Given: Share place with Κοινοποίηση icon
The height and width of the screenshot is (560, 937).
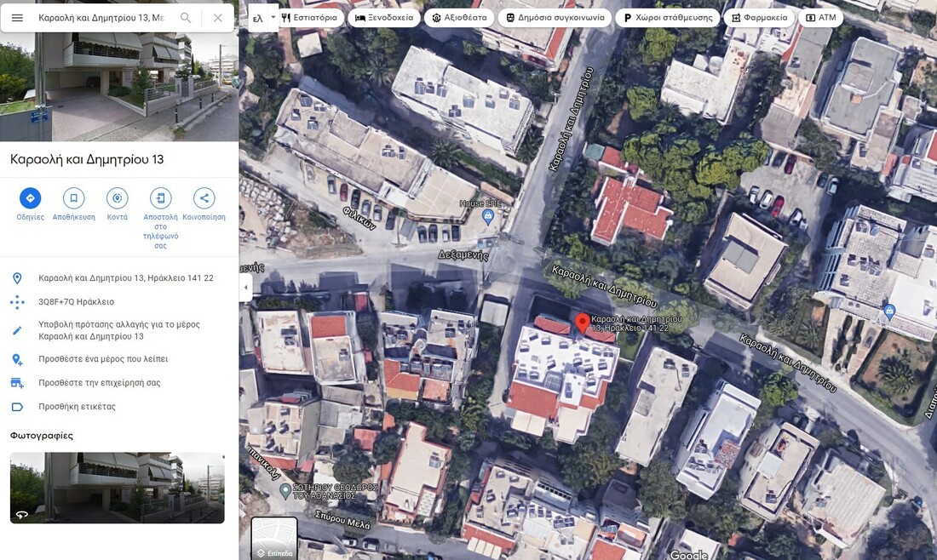Looking at the screenshot, I should point(204,198).
